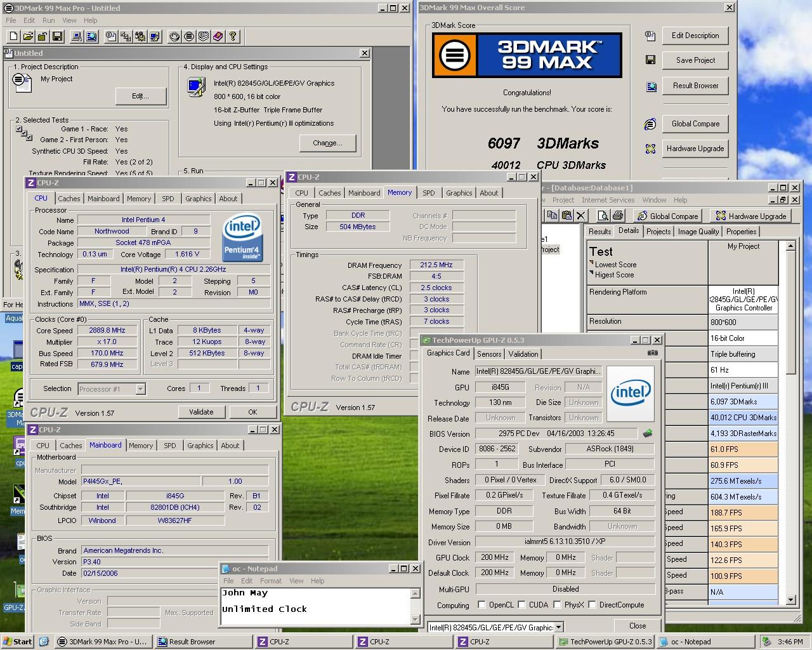Click the Edit... project description button
Image resolution: width=812 pixels, height=650 pixels.
140,96
